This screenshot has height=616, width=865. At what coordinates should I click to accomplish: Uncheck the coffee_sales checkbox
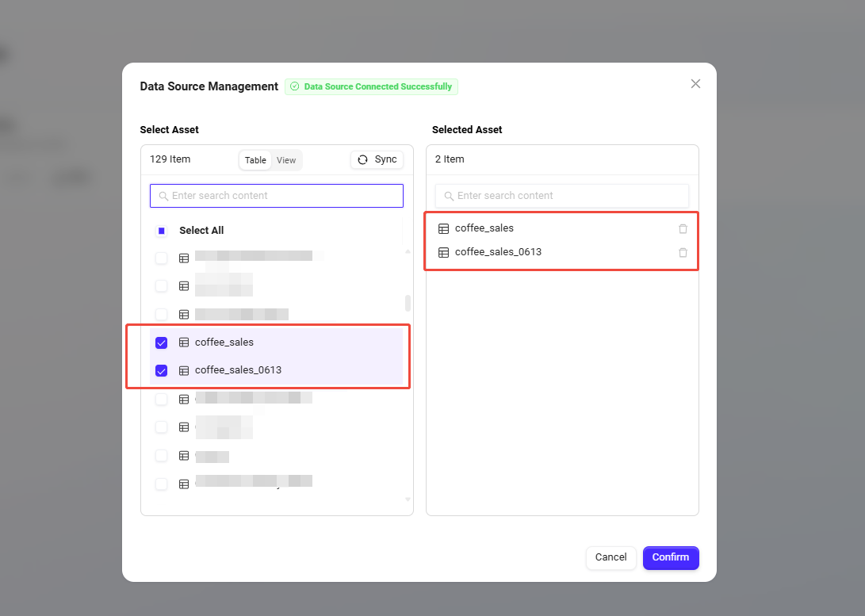click(x=162, y=342)
